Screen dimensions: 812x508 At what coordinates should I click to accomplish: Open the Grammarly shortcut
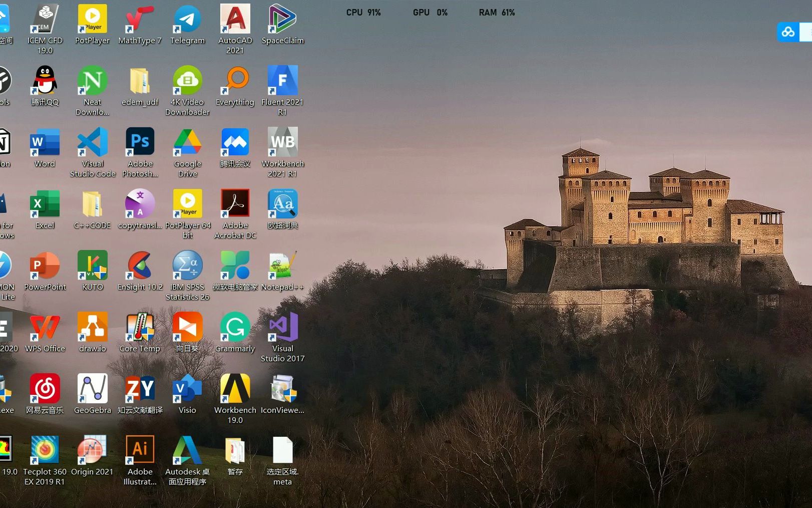tap(235, 332)
